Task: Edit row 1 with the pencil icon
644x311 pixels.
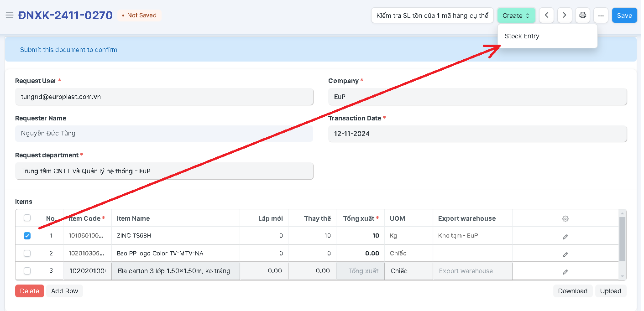Action: click(x=565, y=237)
